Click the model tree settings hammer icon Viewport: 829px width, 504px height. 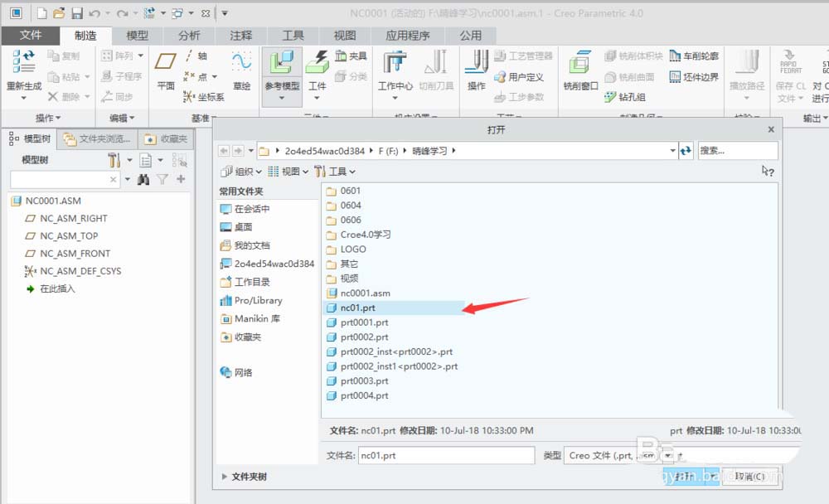(114, 160)
